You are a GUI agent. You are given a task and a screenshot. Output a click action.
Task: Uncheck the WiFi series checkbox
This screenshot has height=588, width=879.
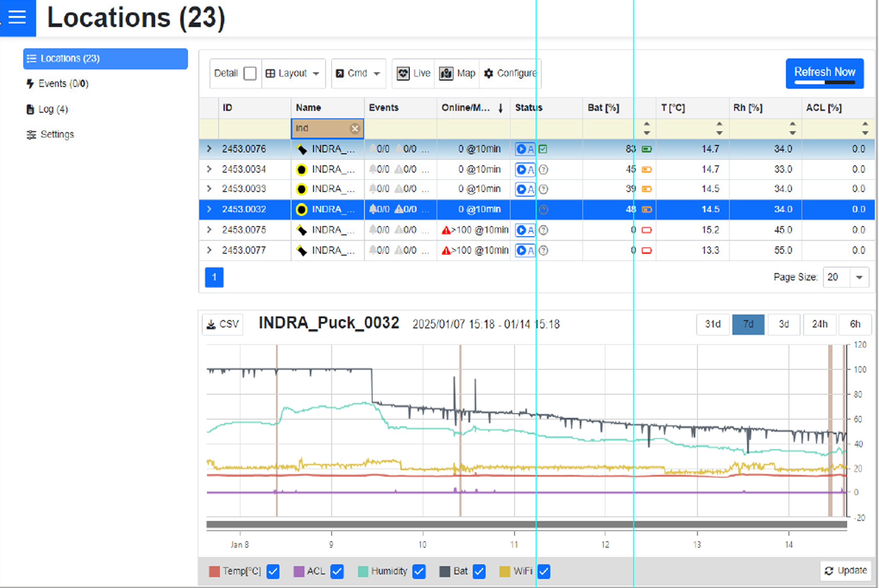(544, 571)
